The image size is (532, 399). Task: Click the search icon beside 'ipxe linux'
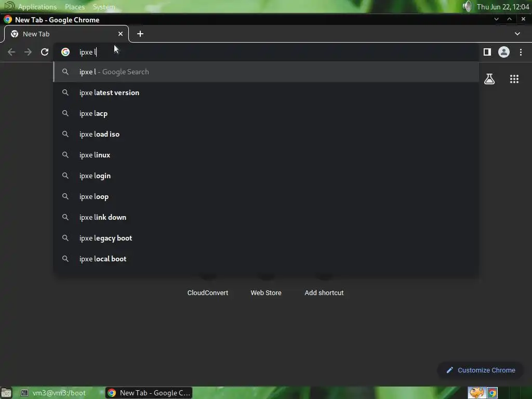pos(65,155)
